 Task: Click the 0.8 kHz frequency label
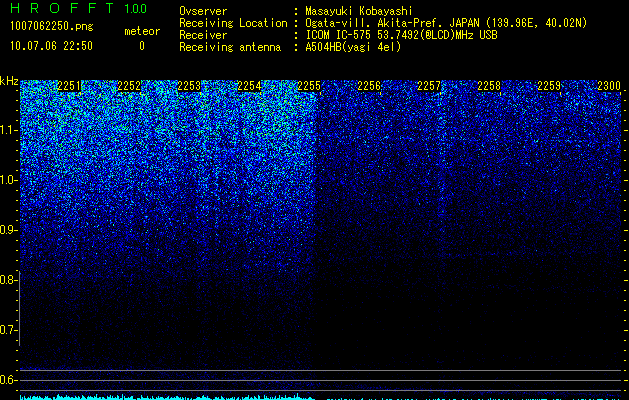9,280
